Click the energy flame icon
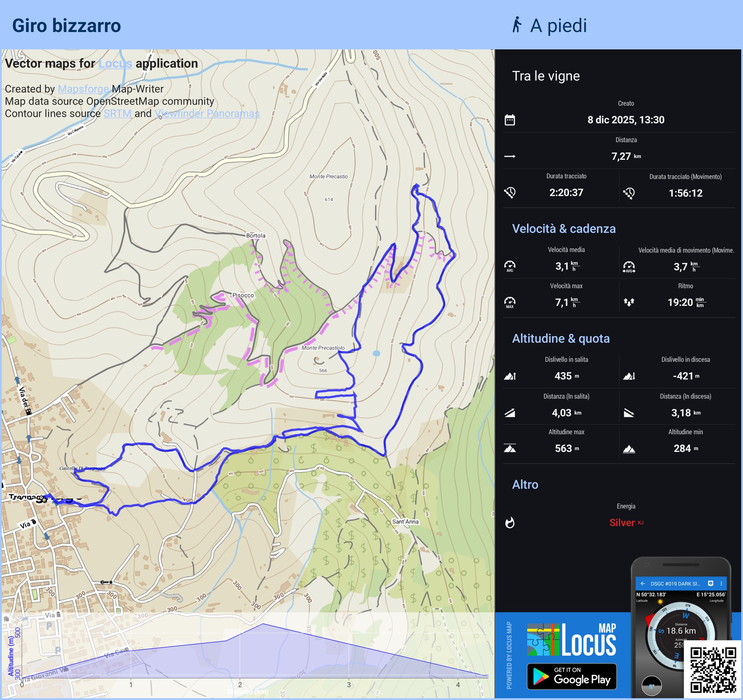 click(510, 523)
